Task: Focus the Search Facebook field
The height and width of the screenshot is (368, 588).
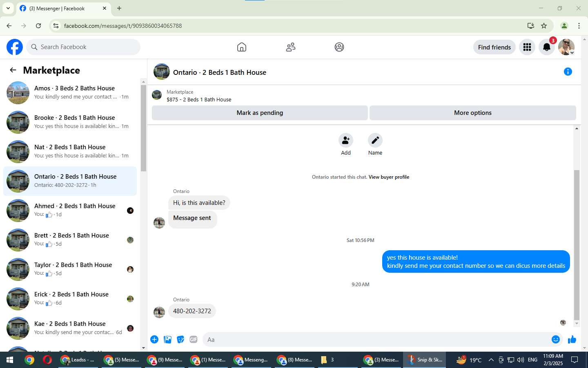Action: coord(83,47)
